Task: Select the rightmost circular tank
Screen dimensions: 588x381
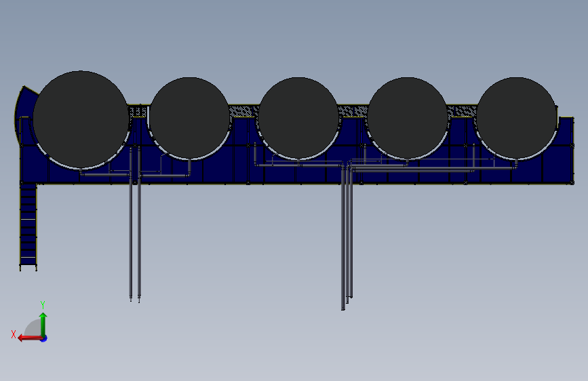Action: (x=516, y=117)
